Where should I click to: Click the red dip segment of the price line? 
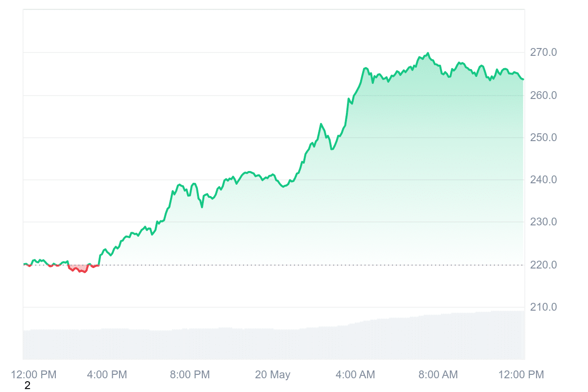click(78, 269)
